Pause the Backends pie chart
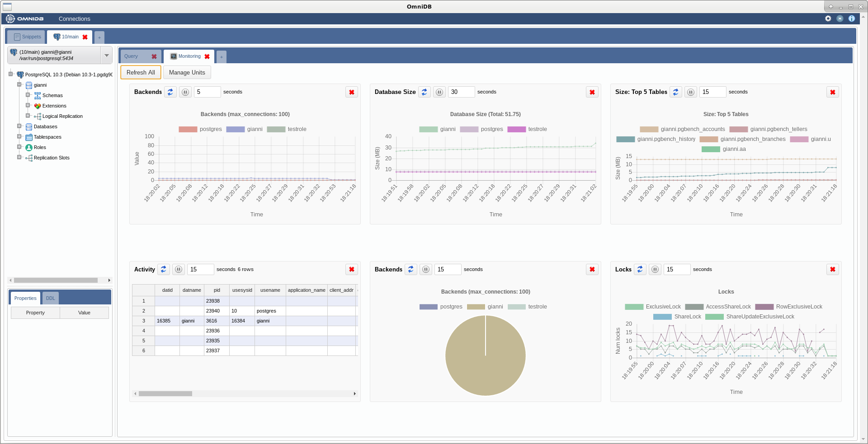Viewport: 868px width, 444px height. pyautogui.click(x=426, y=270)
